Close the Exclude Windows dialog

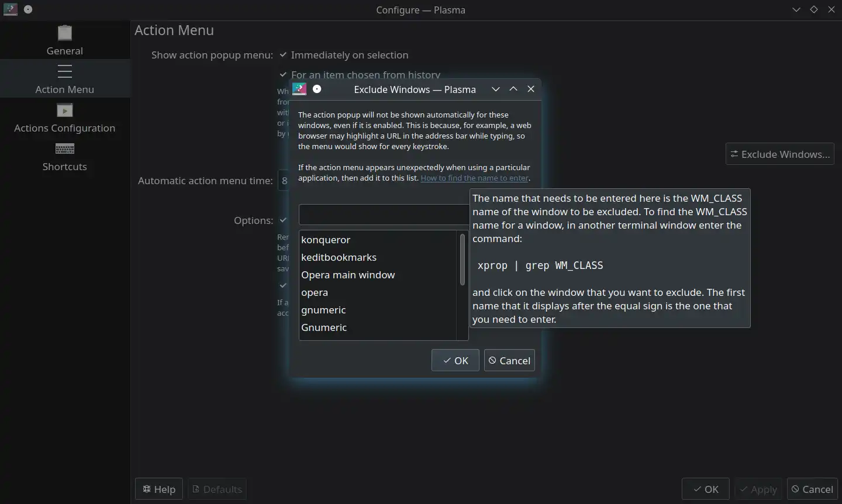pyautogui.click(x=531, y=89)
